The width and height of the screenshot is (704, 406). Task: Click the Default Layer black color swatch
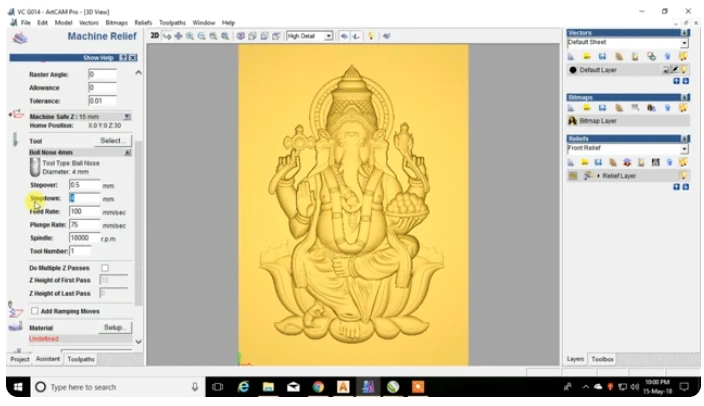573,70
